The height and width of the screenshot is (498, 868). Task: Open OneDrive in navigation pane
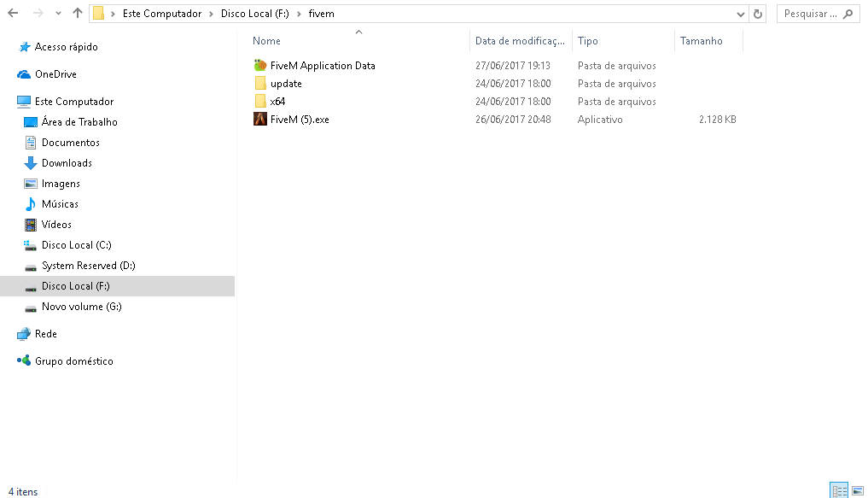coord(55,74)
